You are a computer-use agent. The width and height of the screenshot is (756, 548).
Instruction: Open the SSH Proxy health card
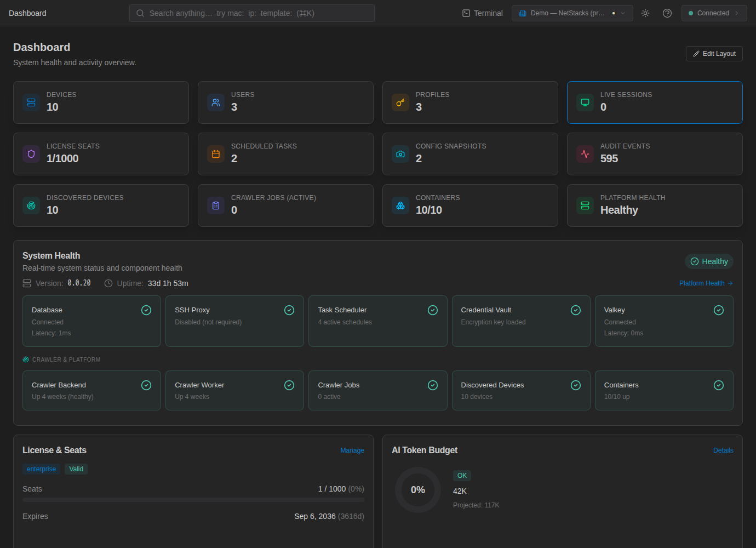pyautogui.click(x=234, y=321)
